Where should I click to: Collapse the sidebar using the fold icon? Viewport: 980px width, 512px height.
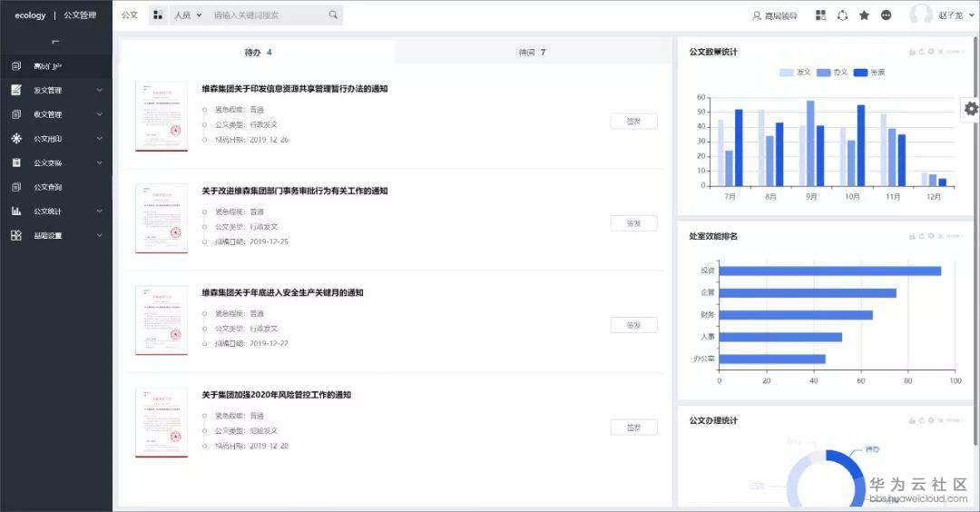click(x=55, y=41)
